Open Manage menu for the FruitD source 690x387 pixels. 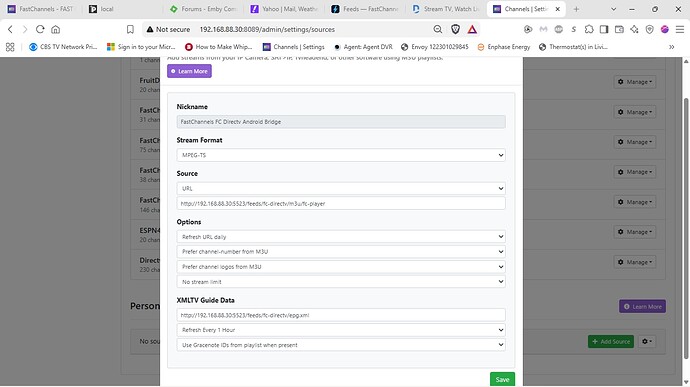pos(635,82)
